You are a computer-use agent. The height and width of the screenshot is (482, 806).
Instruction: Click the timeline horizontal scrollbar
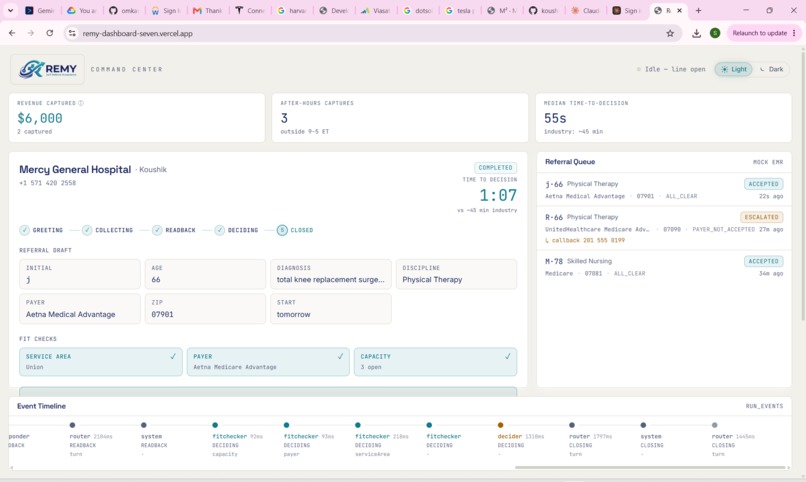tap(650, 468)
